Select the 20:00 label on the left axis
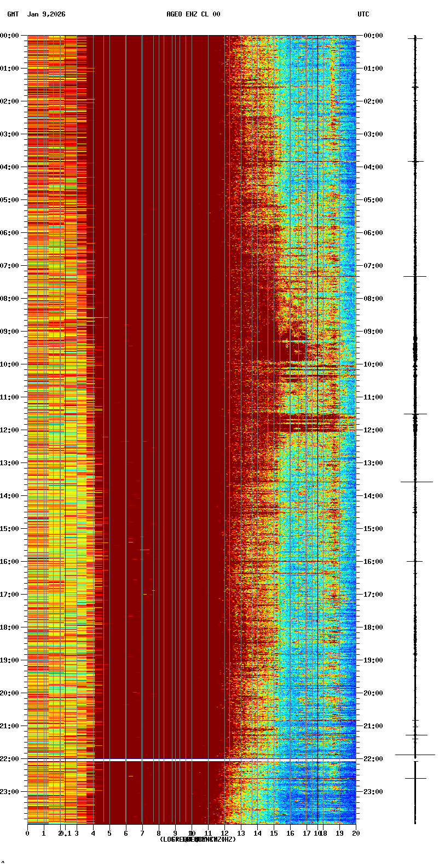439x868 pixels. (x=10, y=693)
